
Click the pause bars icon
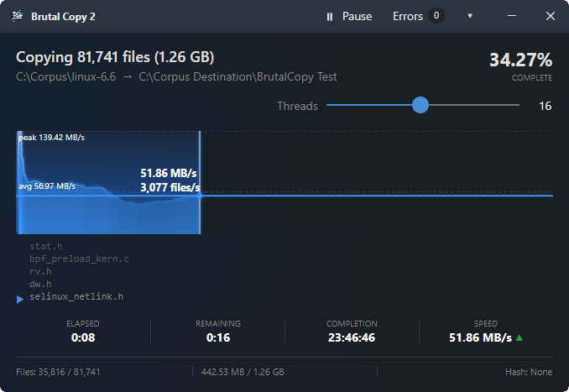pos(330,17)
